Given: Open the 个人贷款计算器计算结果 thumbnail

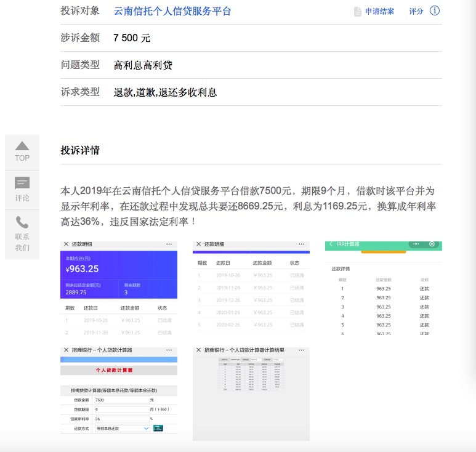Looking at the screenshot, I should (251, 394).
